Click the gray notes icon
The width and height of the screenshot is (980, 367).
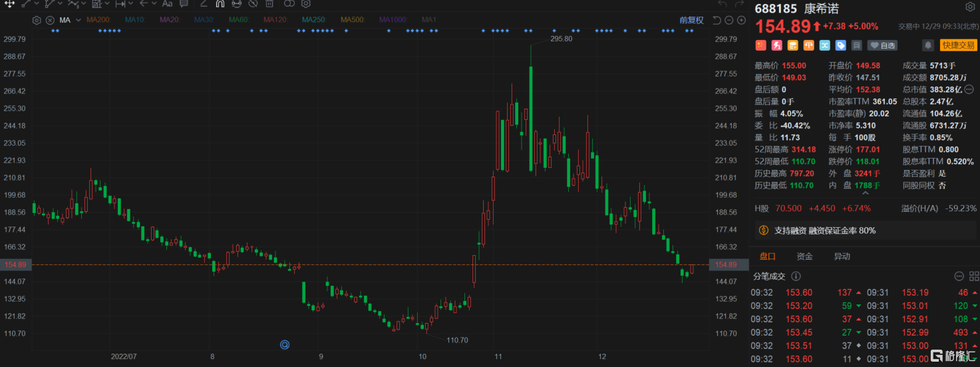pyautogui.click(x=857, y=45)
